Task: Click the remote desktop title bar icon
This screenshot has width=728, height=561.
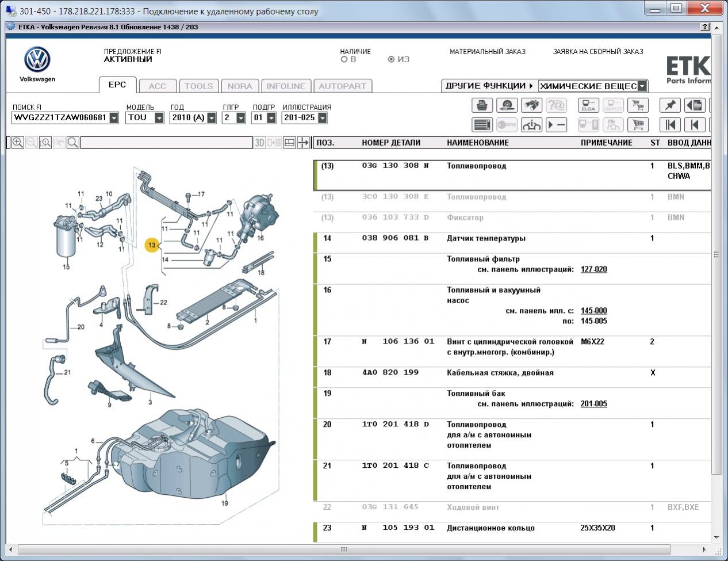Action: pos(10,11)
